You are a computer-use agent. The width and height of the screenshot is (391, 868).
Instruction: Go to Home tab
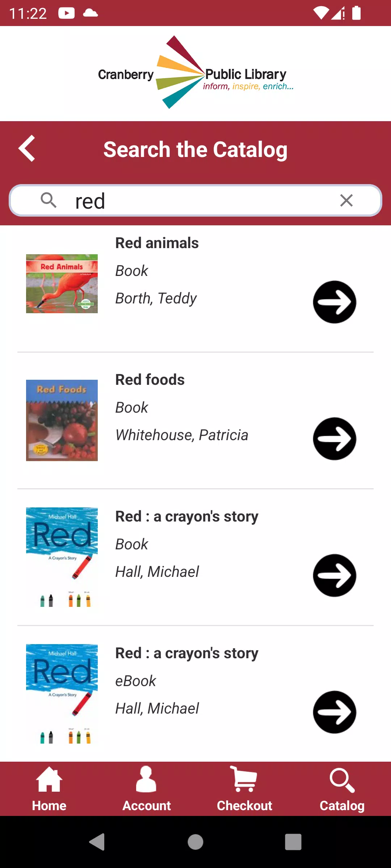pyautogui.click(x=49, y=789)
